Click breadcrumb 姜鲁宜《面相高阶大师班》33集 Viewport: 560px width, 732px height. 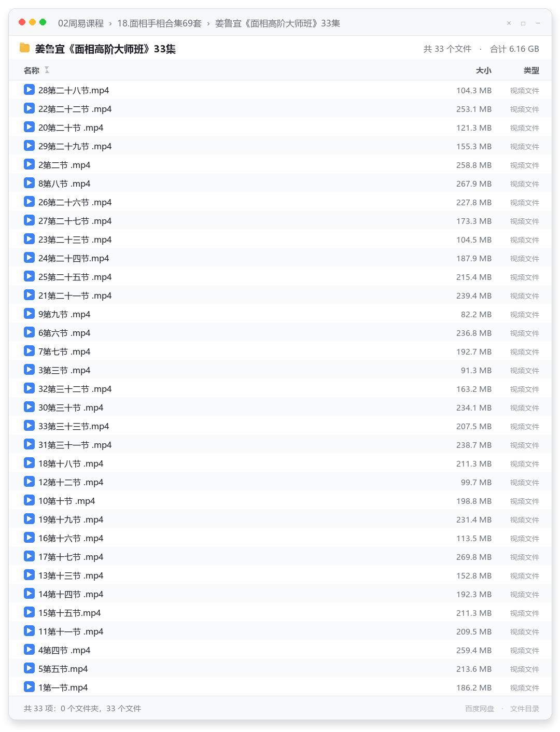pos(277,23)
